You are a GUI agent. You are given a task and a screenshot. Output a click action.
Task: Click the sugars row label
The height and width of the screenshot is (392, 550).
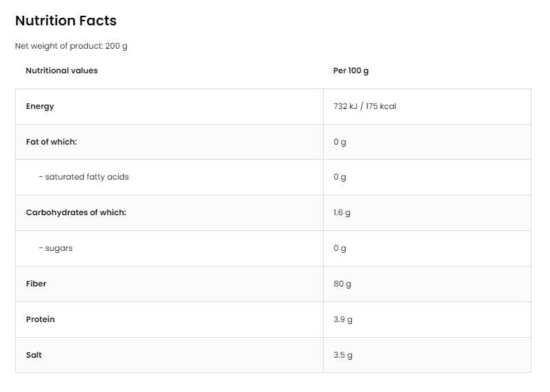pyautogui.click(x=56, y=248)
